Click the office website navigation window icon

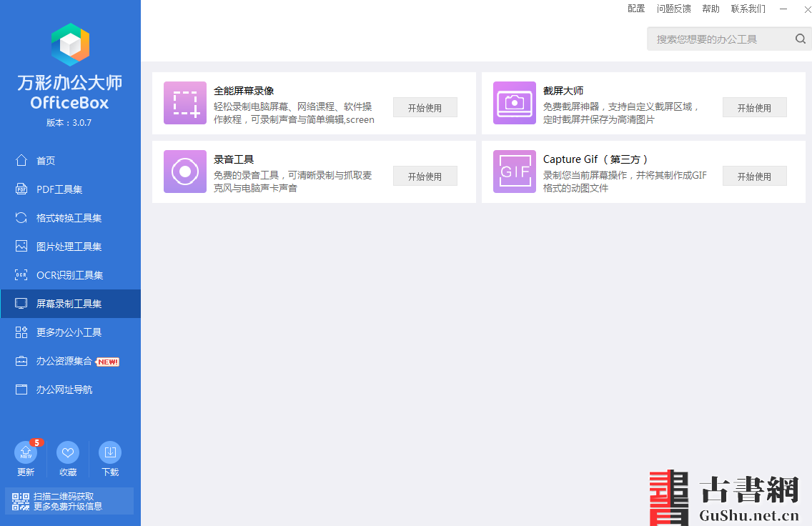pyautogui.click(x=21, y=389)
